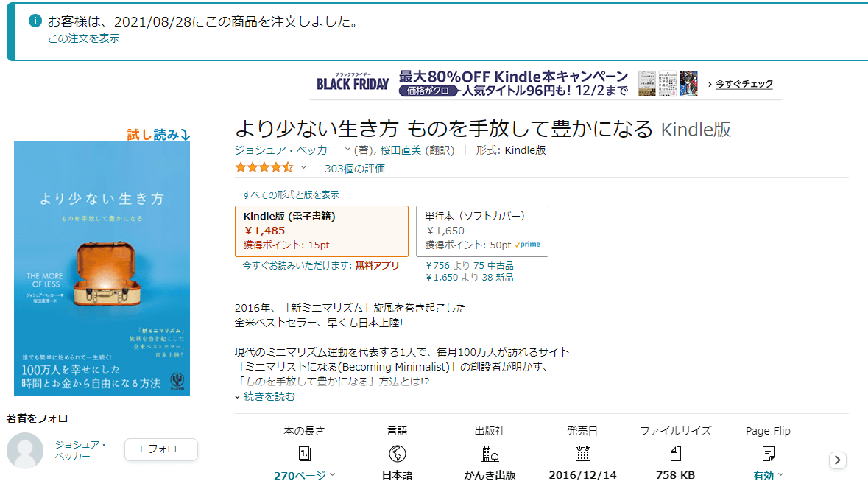Open the 303個の評価 reviews link
Image resolution: width=868 pixels, height=495 pixels.
(x=354, y=169)
